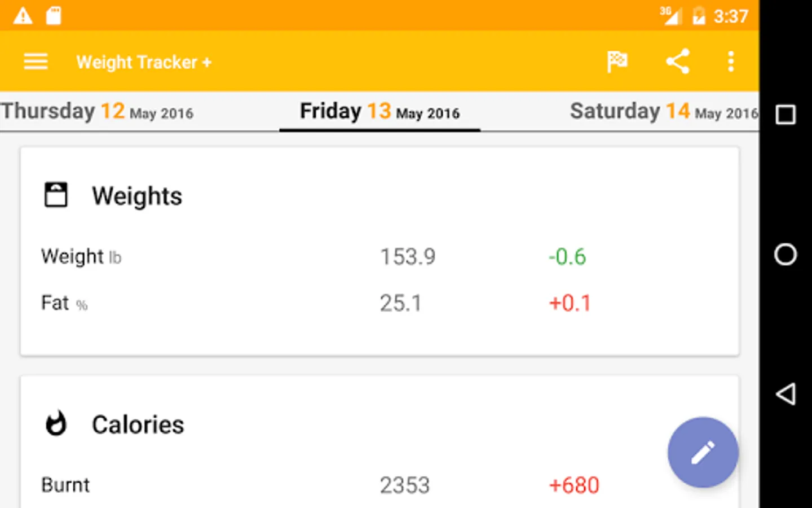
Task: Tap the -0.6 weight change
Action: tap(567, 257)
